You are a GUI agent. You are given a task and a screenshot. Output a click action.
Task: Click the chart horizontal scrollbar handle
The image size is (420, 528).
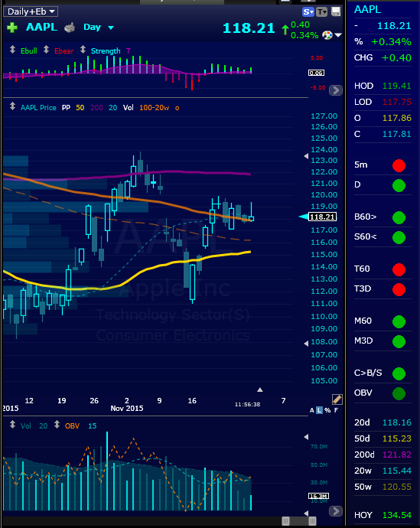pyautogui.click(x=299, y=521)
